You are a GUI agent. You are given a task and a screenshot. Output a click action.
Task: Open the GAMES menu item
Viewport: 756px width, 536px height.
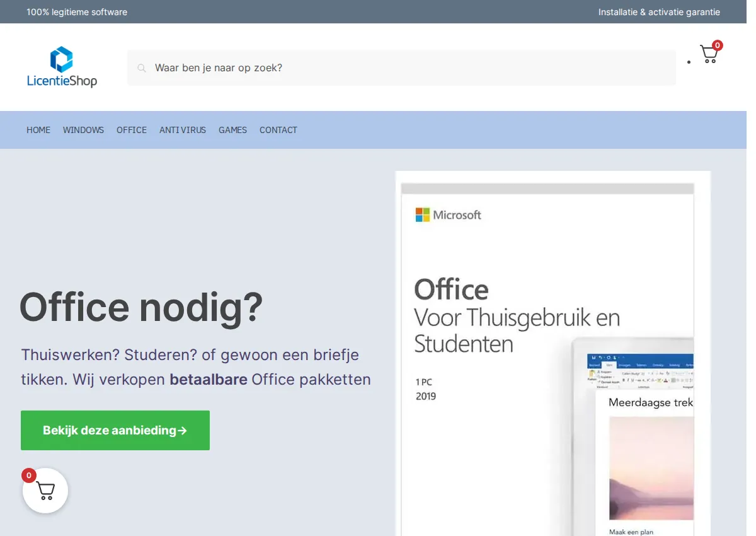coord(232,130)
